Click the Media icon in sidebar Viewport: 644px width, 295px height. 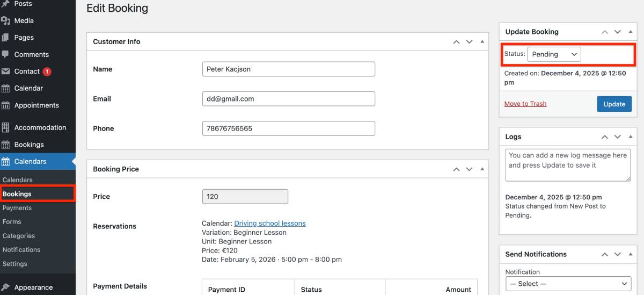click(x=6, y=20)
